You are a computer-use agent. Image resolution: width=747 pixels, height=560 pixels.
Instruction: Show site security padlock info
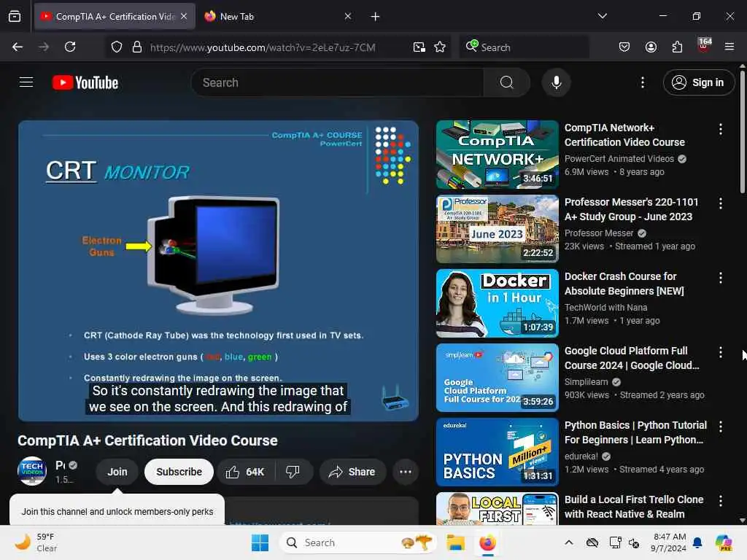[137, 47]
